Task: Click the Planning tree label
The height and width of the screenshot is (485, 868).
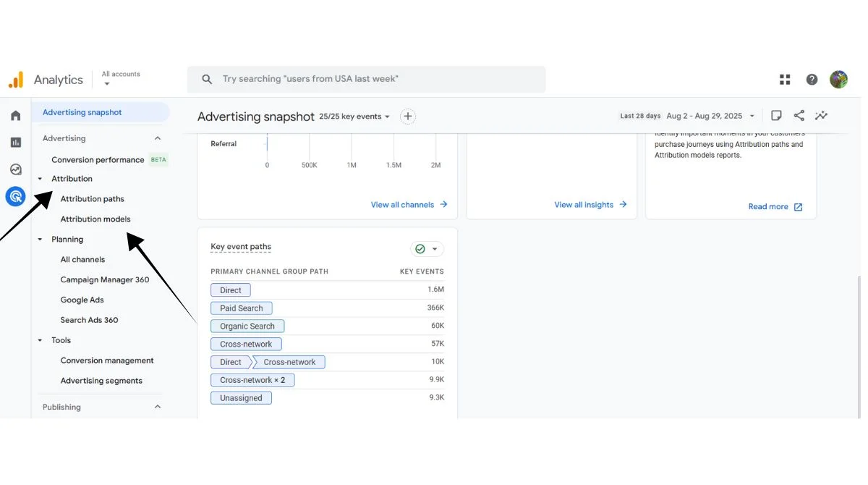Action: (67, 240)
